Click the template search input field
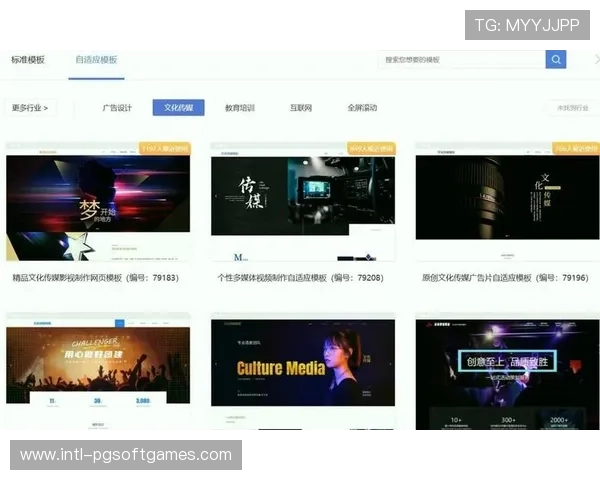The height and width of the screenshot is (480, 600). pos(462,59)
